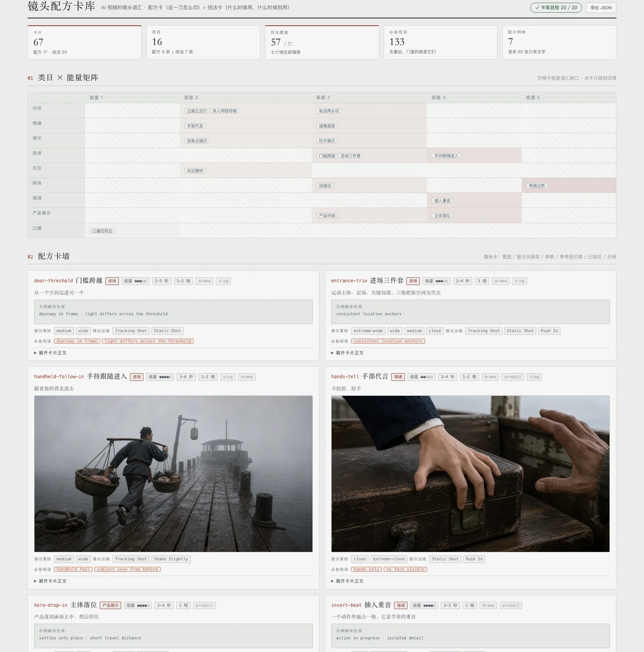Click Push In chip on the hands-tell card
The height and width of the screenshot is (652, 644).
(474, 559)
